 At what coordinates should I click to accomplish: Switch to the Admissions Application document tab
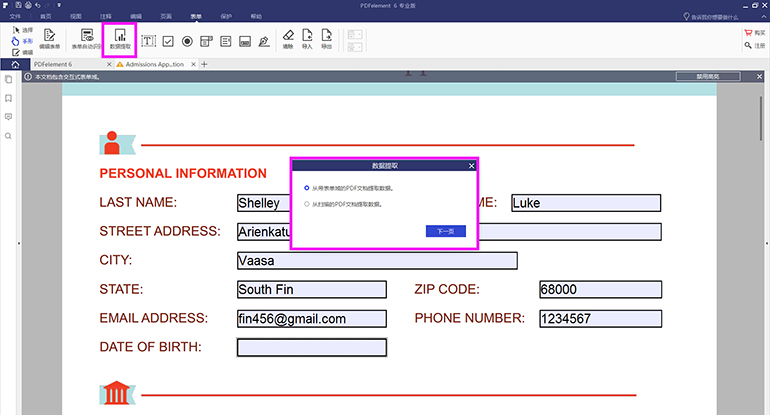[x=154, y=64]
